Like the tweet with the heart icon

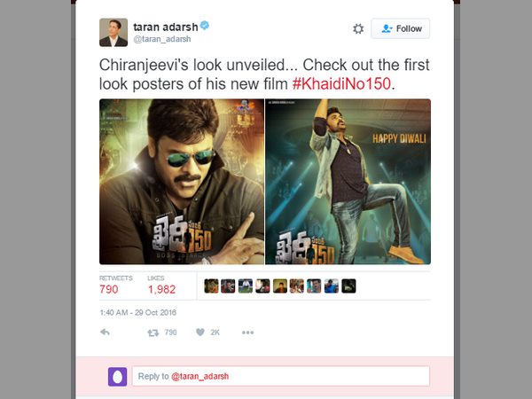[200, 332]
